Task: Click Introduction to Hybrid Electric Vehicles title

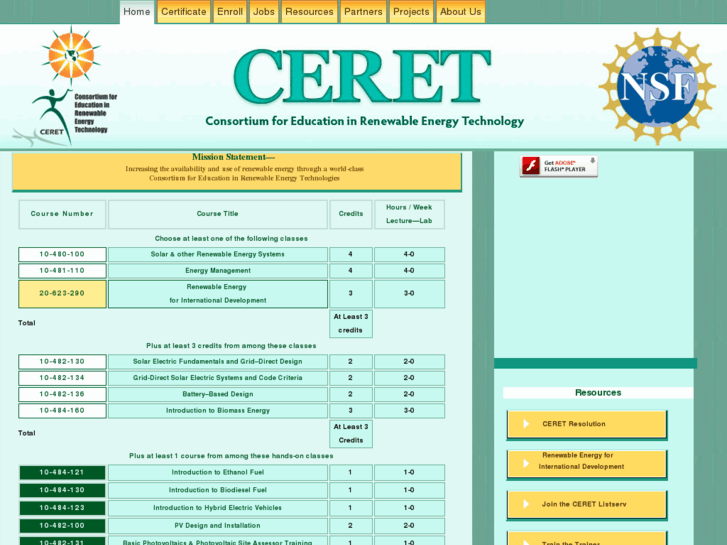Action: 217,508
